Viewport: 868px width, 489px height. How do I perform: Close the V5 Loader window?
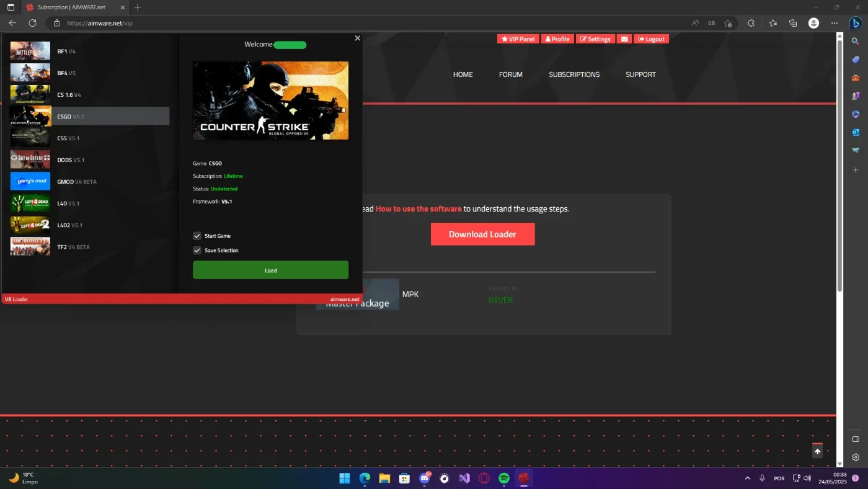pyautogui.click(x=357, y=38)
